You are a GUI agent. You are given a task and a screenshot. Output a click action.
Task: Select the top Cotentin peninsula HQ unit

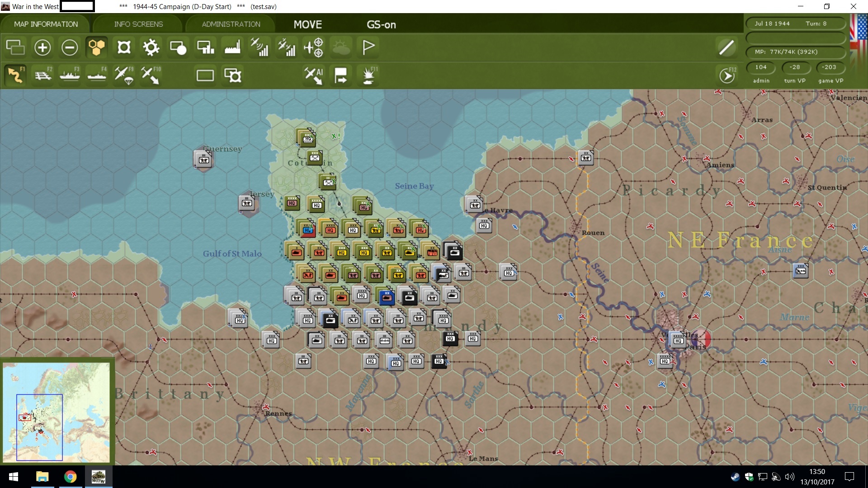pos(307,138)
